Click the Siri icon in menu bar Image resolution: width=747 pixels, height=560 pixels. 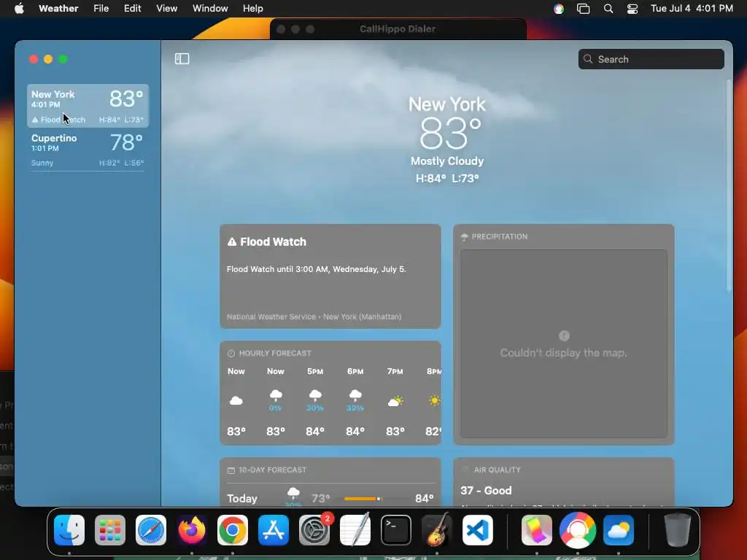click(x=559, y=9)
